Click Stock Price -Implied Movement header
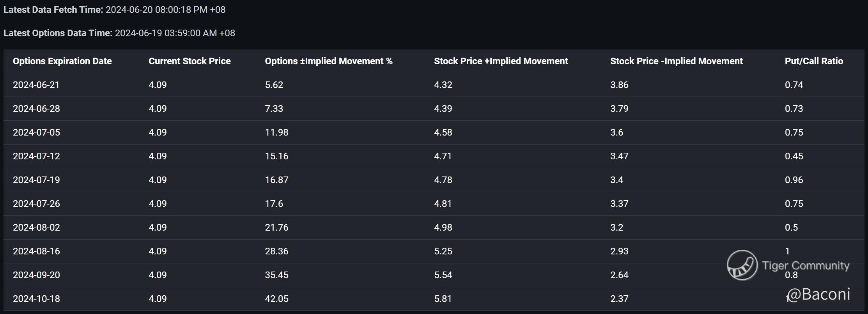 click(x=676, y=61)
